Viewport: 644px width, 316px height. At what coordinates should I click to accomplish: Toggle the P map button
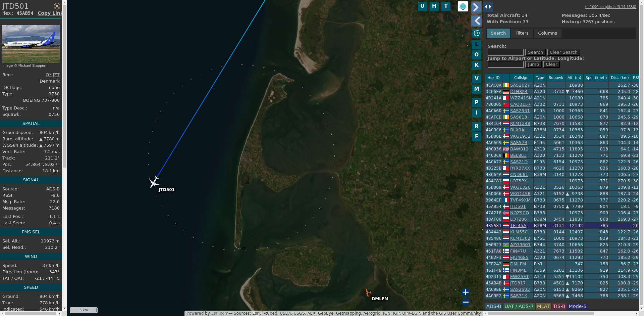(x=477, y=102)
